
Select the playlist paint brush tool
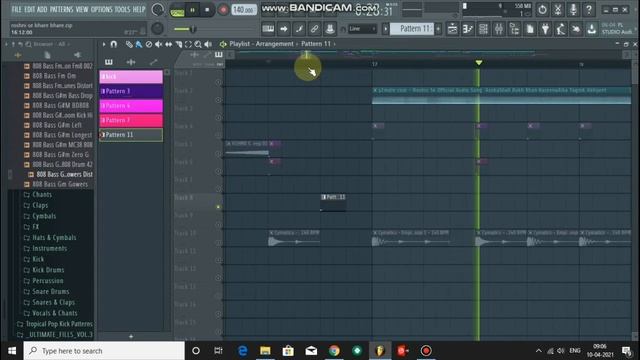point(139,44)
